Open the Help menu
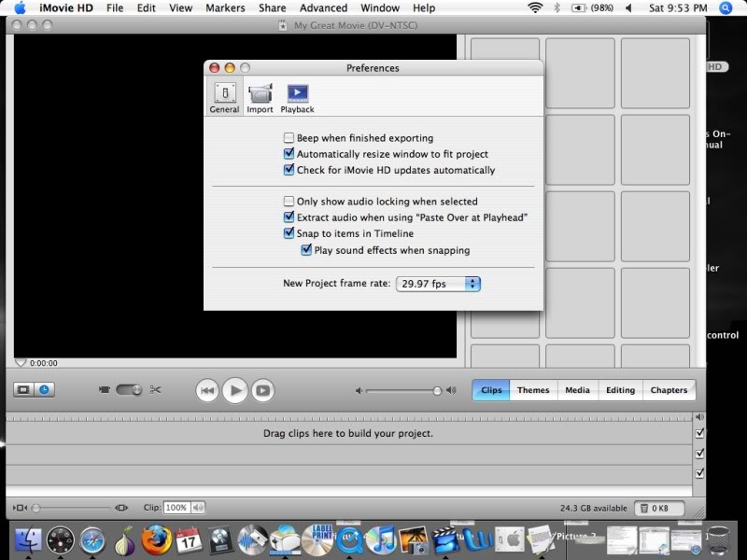 (424, 8)
